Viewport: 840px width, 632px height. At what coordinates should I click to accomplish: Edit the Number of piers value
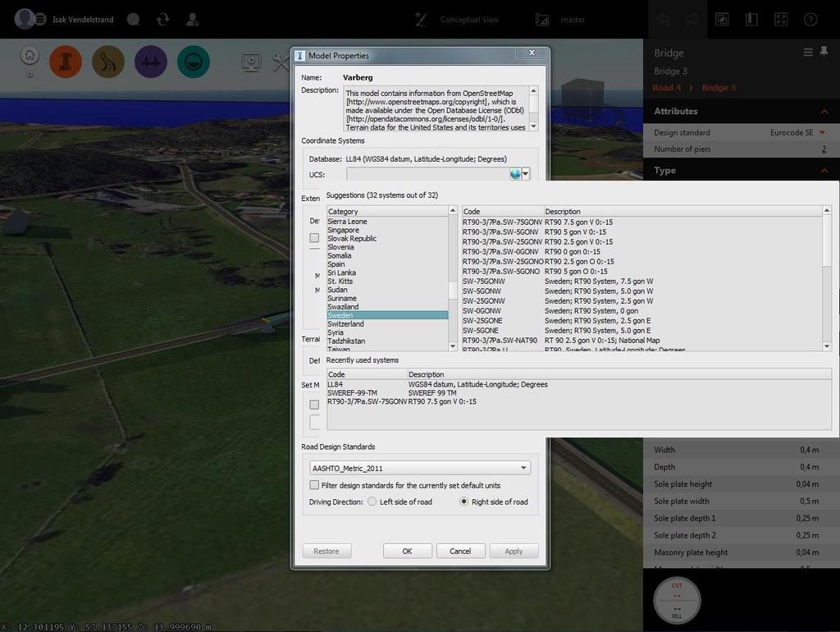824,149
